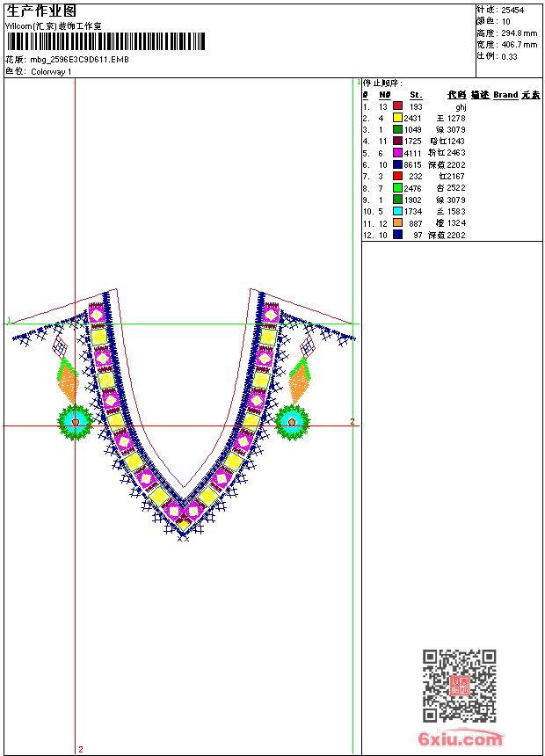The width and height of the screenshot is (545, 756).
Task: Click the file name 'mbg_2596E3C9D611.EMB'
Action: 80,60
